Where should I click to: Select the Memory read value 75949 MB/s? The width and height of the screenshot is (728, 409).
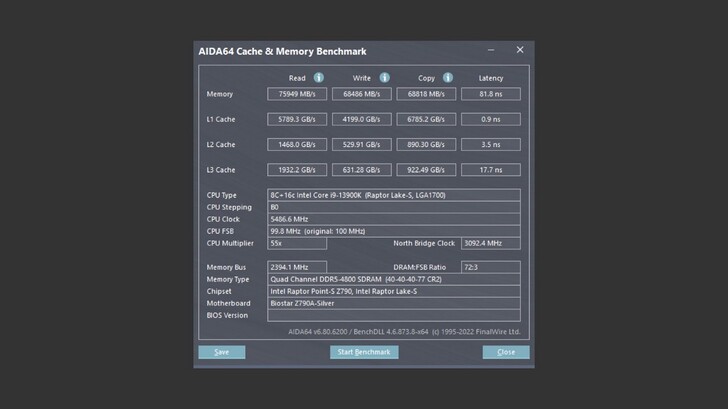click(297, 94)
